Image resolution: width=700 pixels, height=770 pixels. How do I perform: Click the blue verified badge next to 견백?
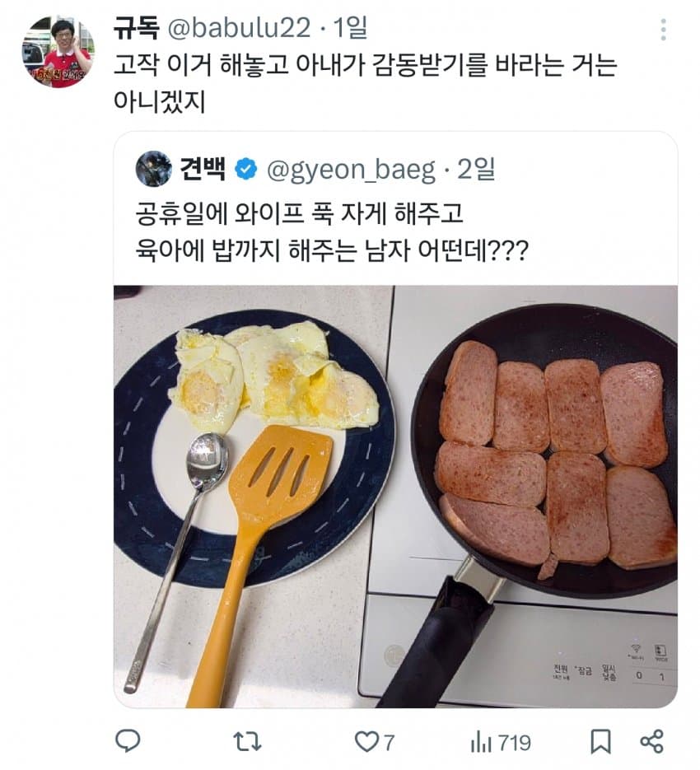click(x=246, y=170)
